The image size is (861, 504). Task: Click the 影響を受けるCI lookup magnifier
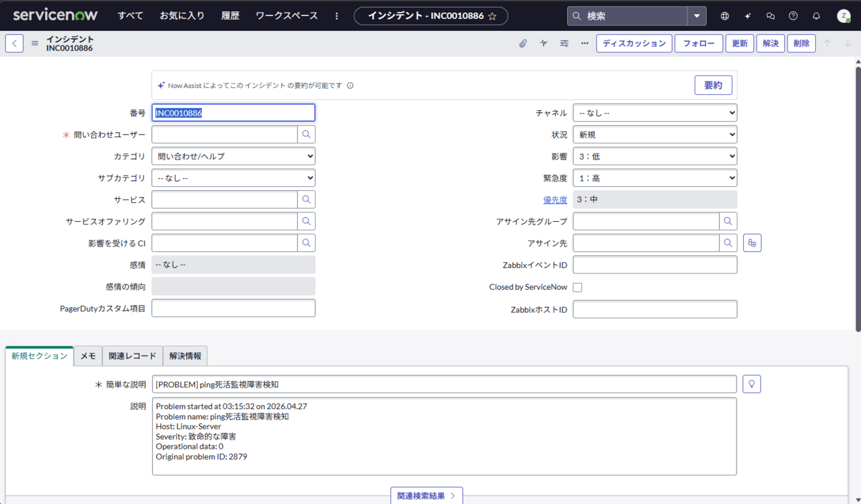pyautogui.click(x=306, y=243)
